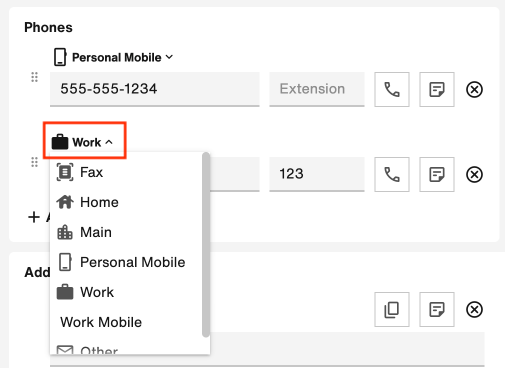This screenshot has width=505, height=368.
Task: Click the extension field containing 123
Action: (x=317, y=174)
